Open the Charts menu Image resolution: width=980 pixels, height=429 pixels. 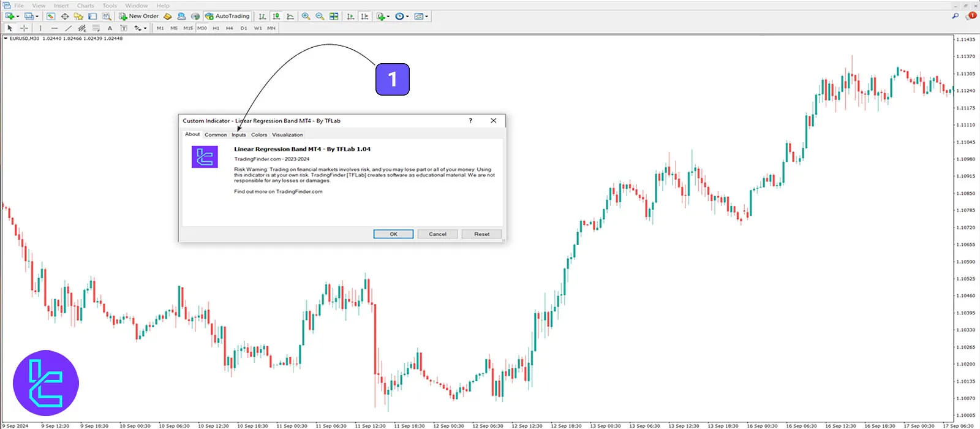[x=85, y=6]
